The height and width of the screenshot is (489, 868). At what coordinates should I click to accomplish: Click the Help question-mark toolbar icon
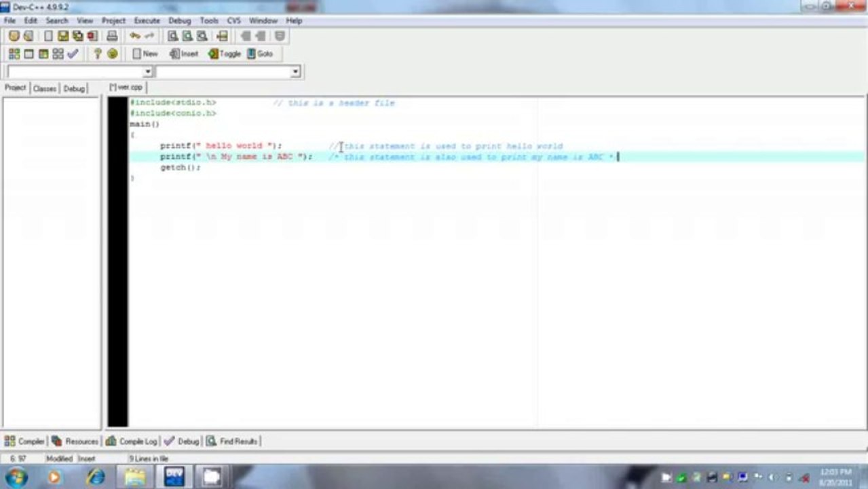(x=98, y=54)
